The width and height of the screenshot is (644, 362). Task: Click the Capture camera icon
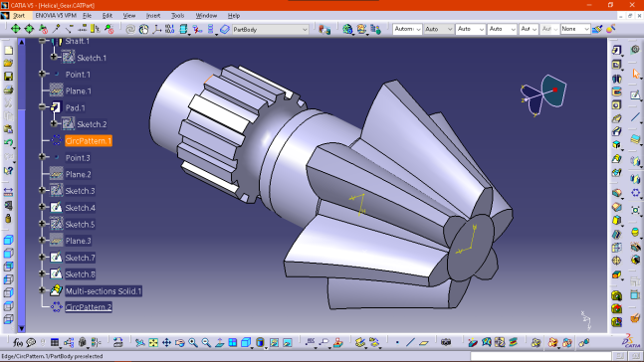pyautogui.click(x=446, y=342)
